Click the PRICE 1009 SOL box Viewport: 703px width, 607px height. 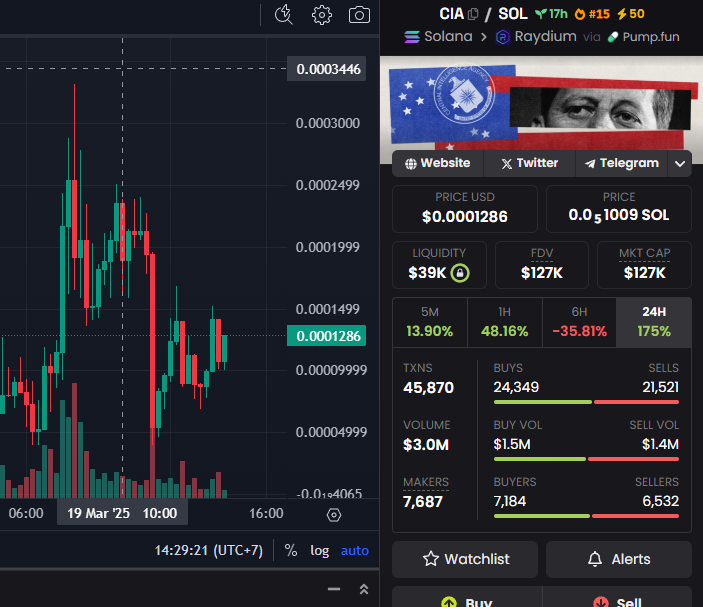(x=619, y=209)
